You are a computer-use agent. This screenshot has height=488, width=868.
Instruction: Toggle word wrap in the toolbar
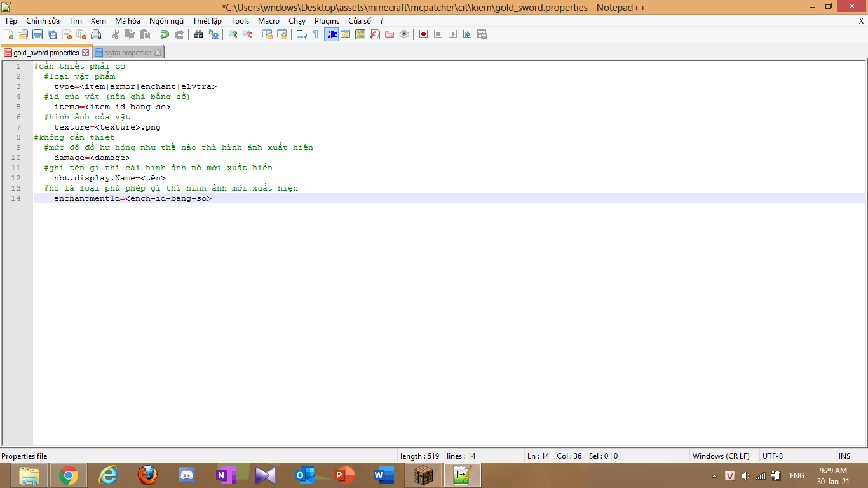click(x=302, y=34)
